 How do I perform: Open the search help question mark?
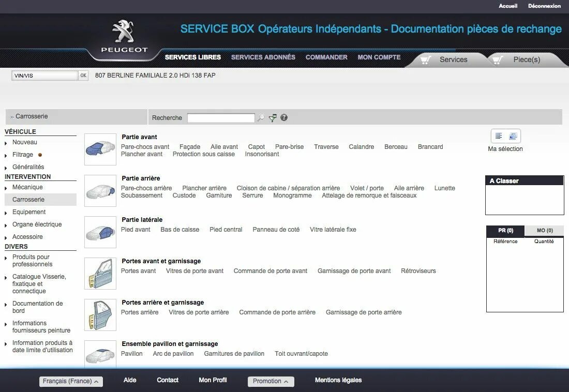coord(284,117)
